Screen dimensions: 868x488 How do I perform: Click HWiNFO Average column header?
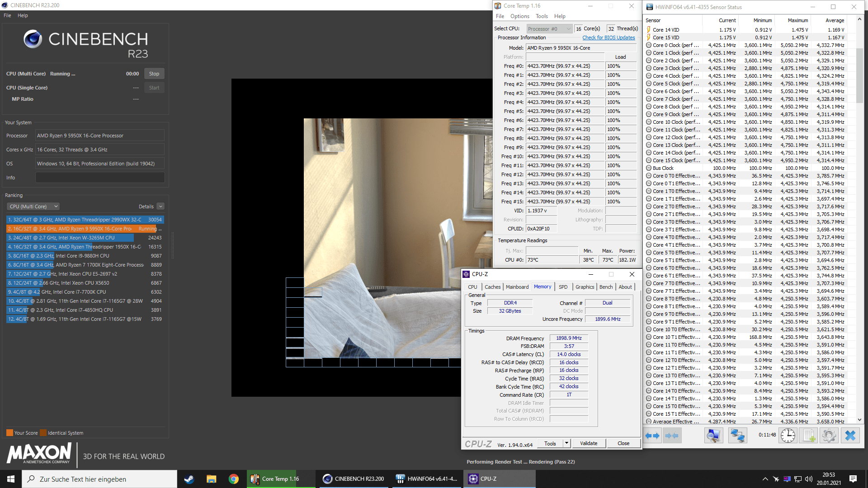(x=828, y=20)
